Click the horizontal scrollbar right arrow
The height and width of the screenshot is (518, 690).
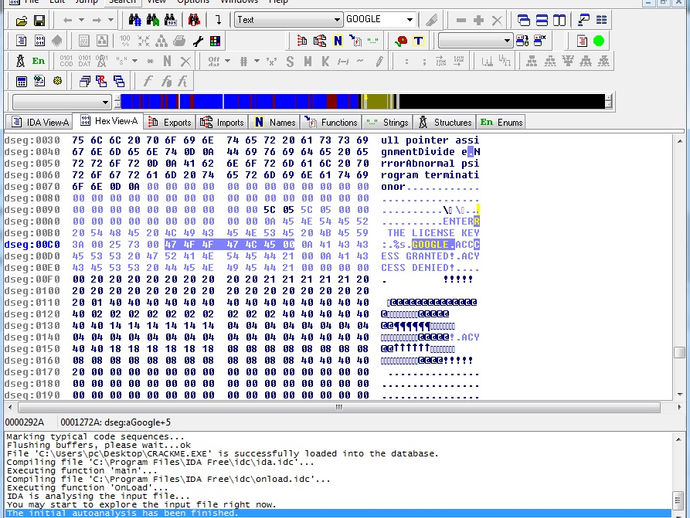[678, 407]
